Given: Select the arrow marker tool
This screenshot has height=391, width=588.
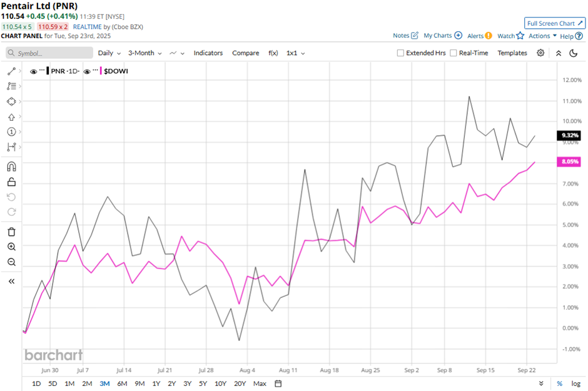Looking at the screenshot, I should click(11, 117).
